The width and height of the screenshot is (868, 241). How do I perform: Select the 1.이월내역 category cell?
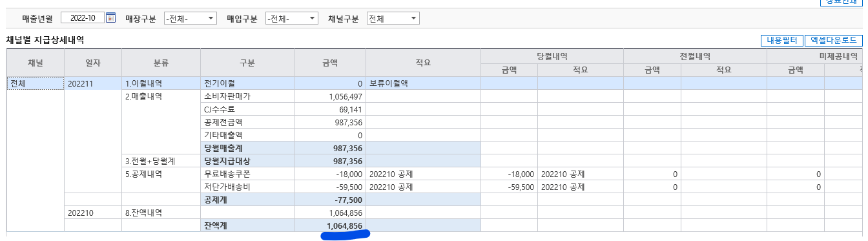tap(161, 83)
